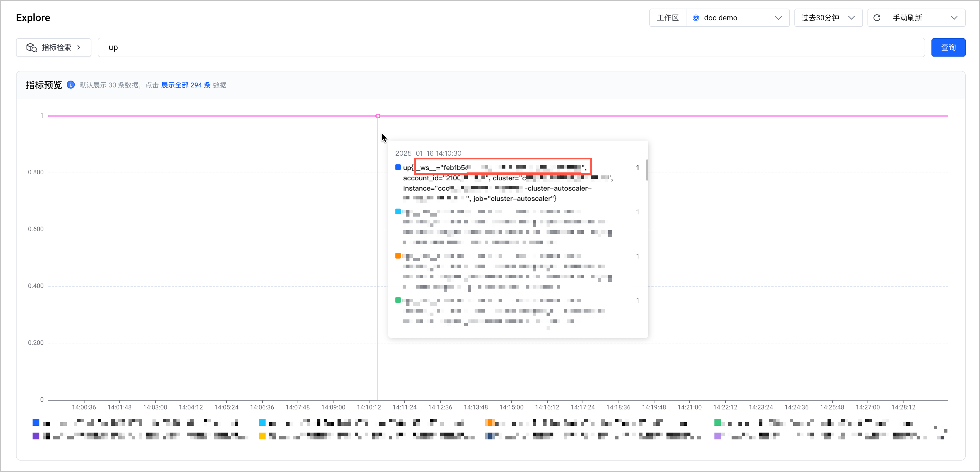Toggle the blue legend series swatch
980x472 pixels.
[x=36, y=422]
